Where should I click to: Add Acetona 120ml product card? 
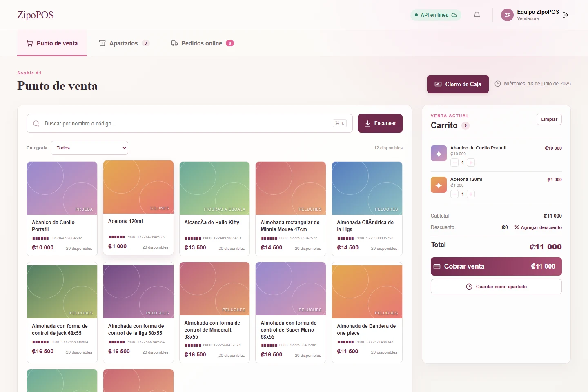point(138,207)
